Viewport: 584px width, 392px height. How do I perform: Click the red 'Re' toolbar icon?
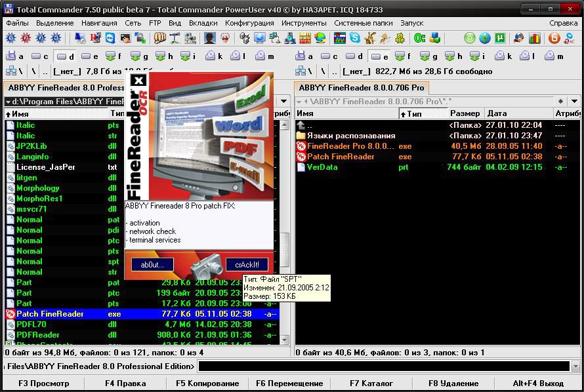click(x=95, y=37)
